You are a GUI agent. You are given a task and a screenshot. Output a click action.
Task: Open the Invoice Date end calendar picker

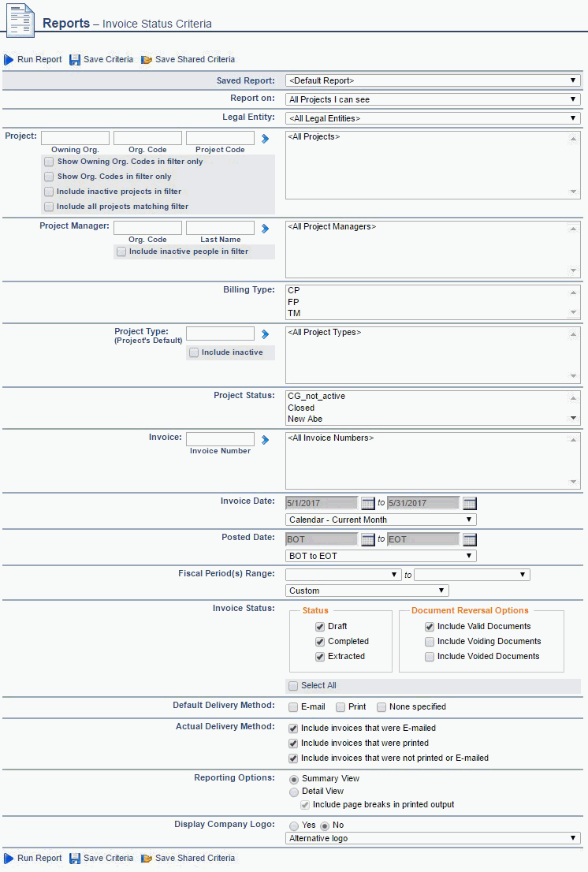(x=469, y=503)
